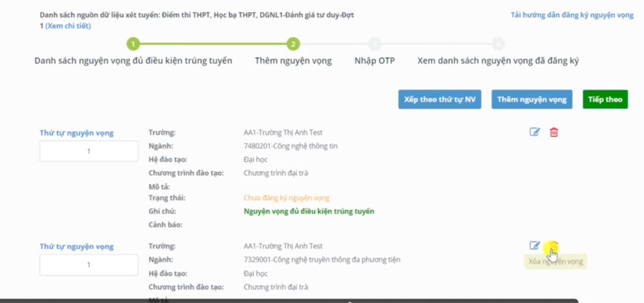Click the Thêm nguyện vọng step label
Screen dimensions: 644x303
point(293,61)
